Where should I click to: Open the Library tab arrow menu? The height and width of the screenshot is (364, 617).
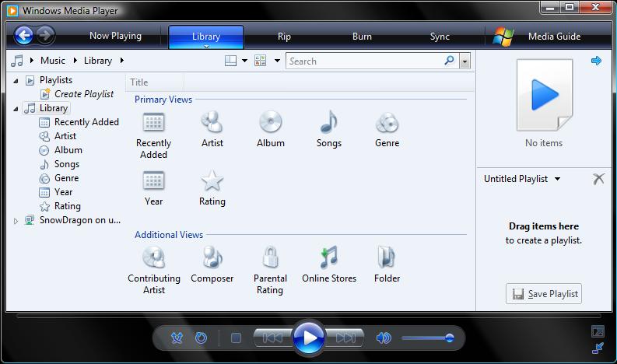point(206,46)
